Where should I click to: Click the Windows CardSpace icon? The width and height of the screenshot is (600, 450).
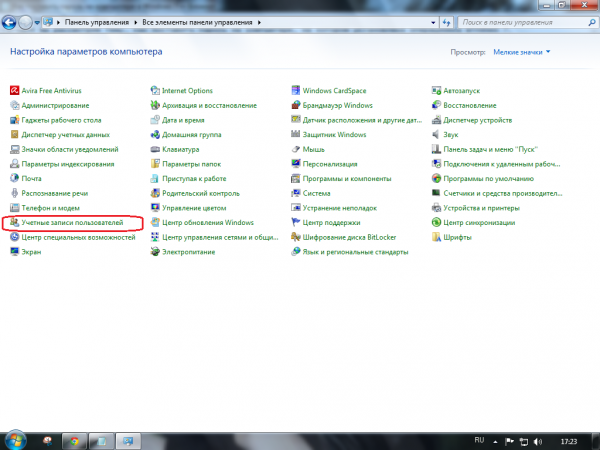click(x=296, y=91)
